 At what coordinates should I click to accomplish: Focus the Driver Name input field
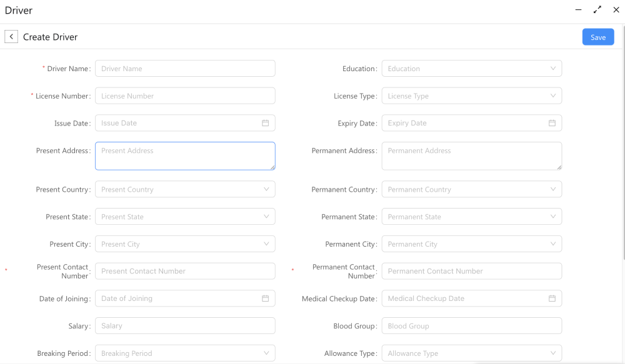[184, 69]
